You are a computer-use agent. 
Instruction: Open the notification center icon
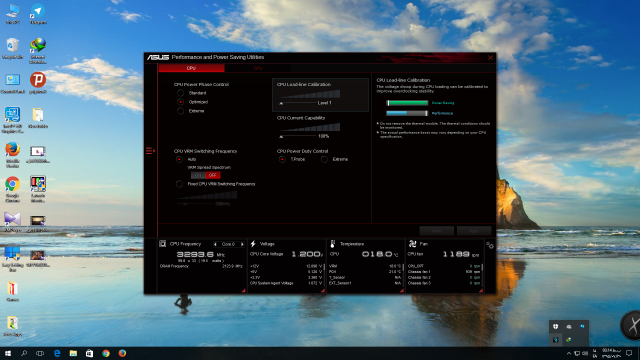(629, 353)
